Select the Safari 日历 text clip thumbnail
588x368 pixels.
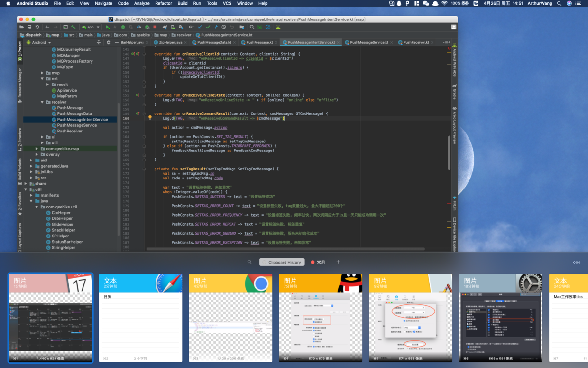pos(140,318)
